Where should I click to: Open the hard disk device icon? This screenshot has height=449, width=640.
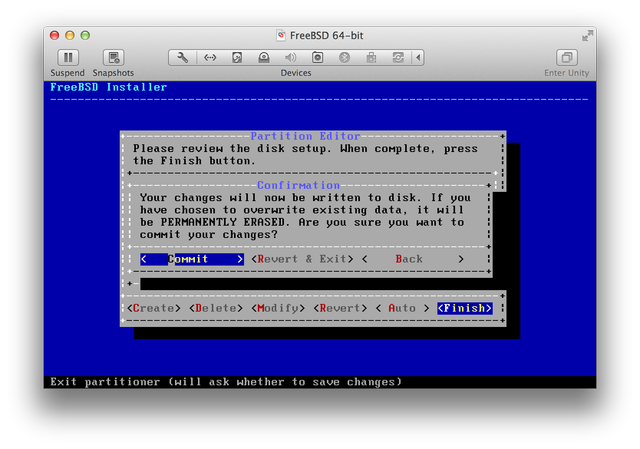[x=237, y=58]
